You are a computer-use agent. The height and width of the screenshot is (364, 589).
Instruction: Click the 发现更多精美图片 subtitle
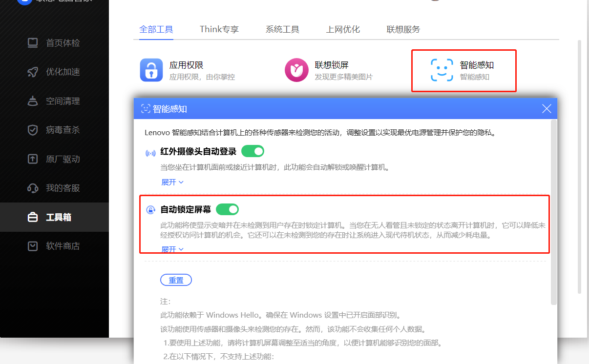[343, 77]
